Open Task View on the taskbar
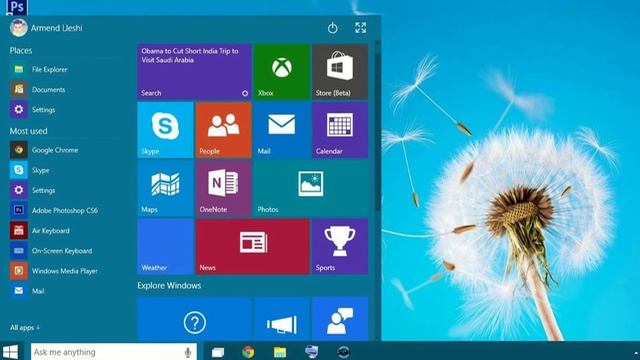This screenshot has height=360, width=640. pyautogui.click(x=218, y=352)
